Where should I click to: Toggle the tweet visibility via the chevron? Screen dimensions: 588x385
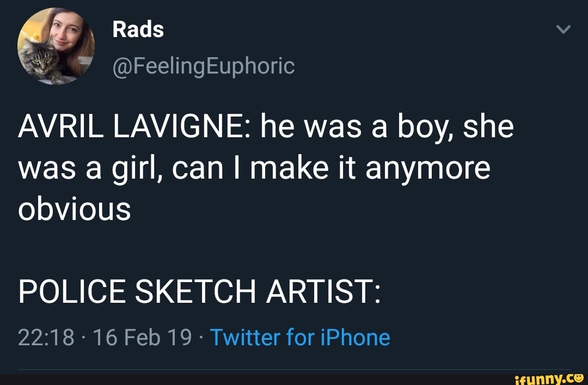click(565, 28)
